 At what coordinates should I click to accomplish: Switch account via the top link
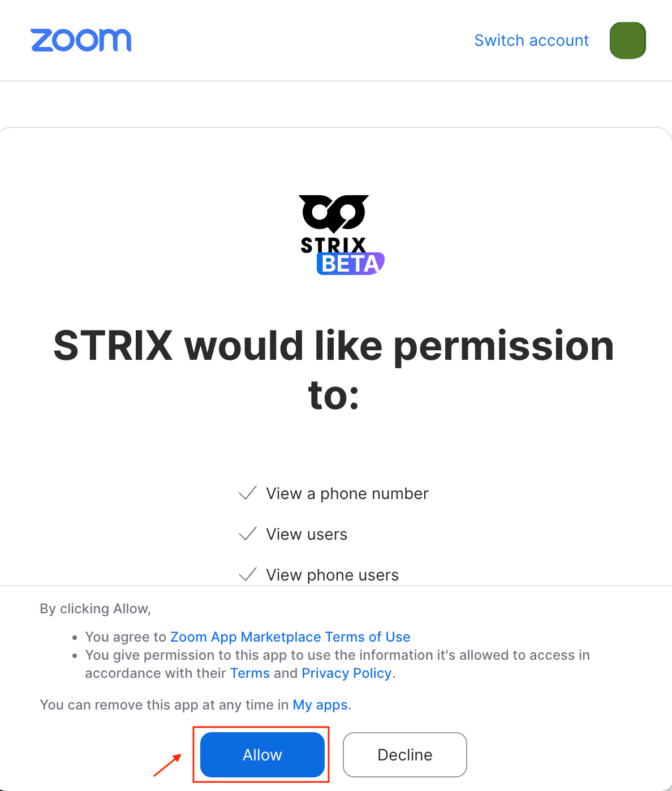click(x=531, y=40)
